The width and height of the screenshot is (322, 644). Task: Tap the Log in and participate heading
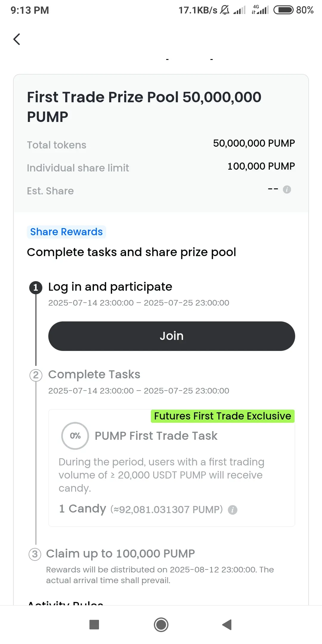pos(110,287)
